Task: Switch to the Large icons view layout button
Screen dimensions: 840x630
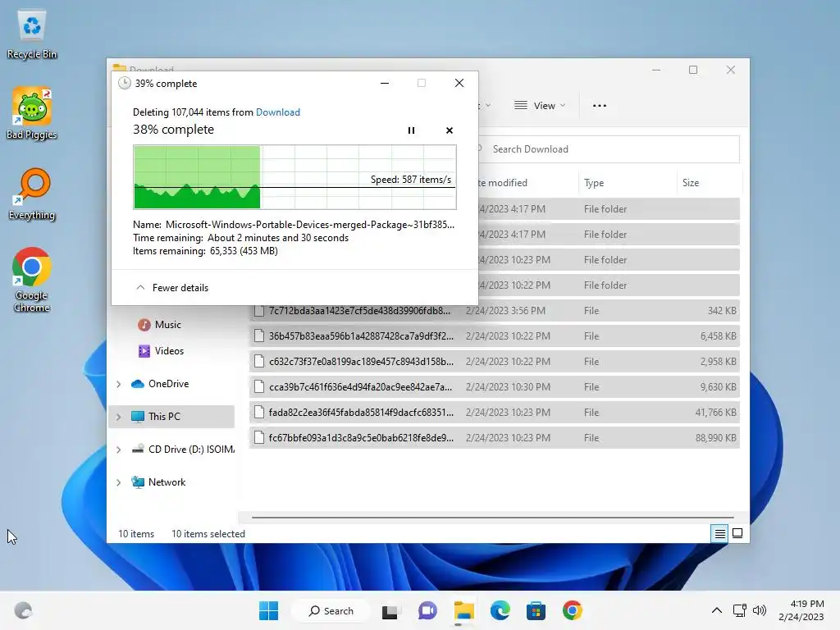Action: coord(737,533)
